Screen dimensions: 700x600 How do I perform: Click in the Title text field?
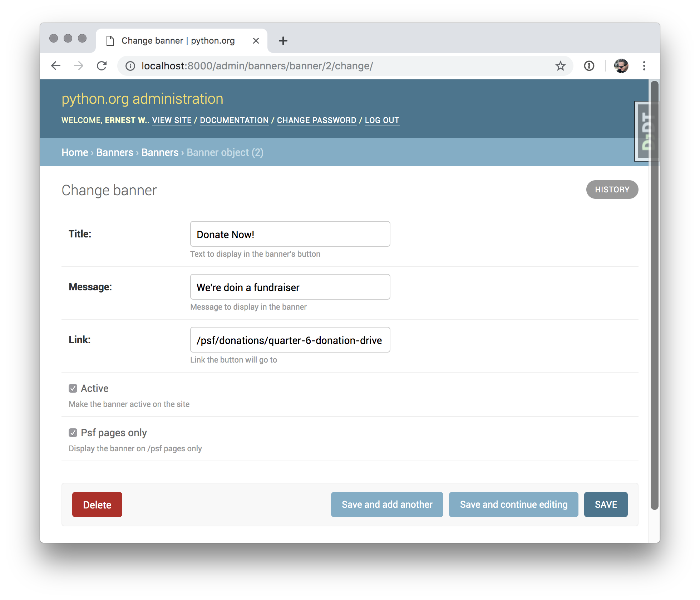point(290,234)
